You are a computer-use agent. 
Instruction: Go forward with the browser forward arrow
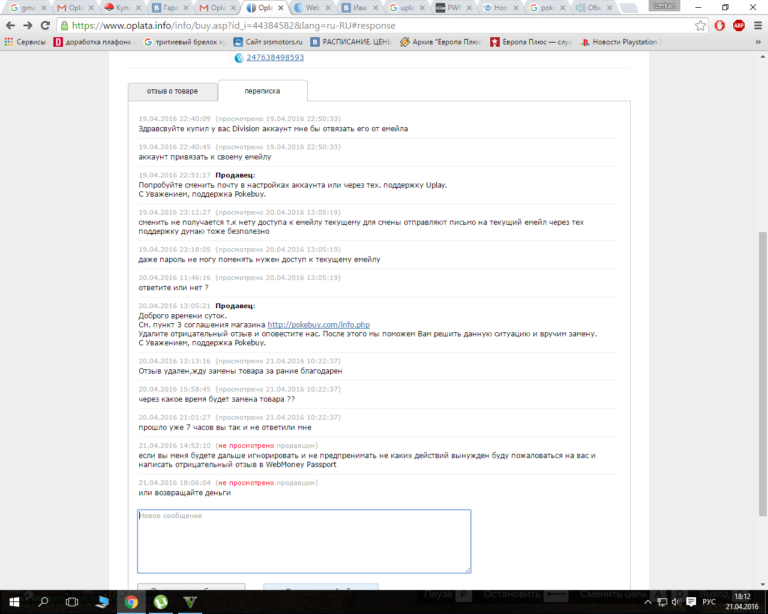[x=28, y=25]
